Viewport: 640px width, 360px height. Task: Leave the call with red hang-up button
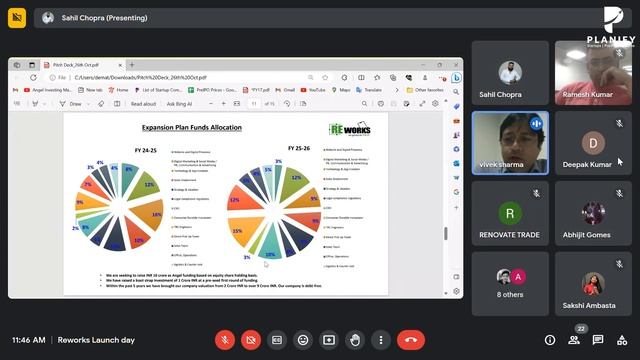coord(411,340)
